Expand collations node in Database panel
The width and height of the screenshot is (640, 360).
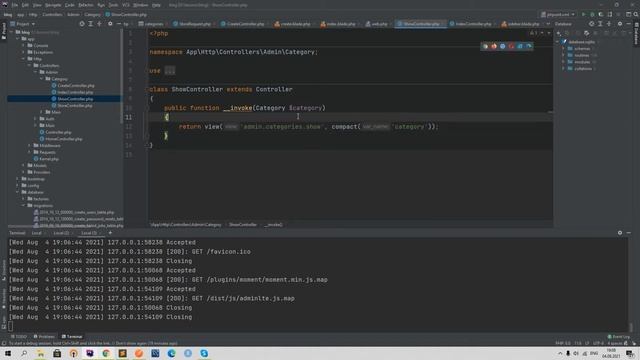tap(563, 69)
